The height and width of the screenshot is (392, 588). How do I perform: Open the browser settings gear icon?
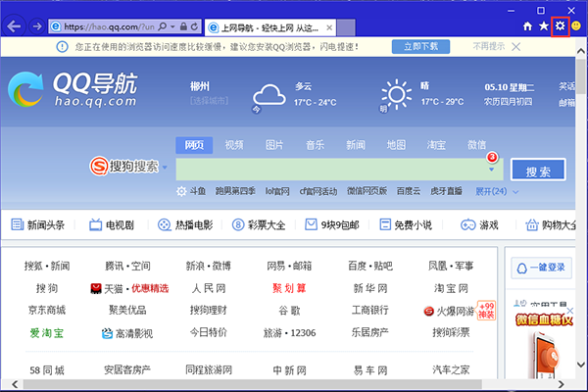(561, 26)
